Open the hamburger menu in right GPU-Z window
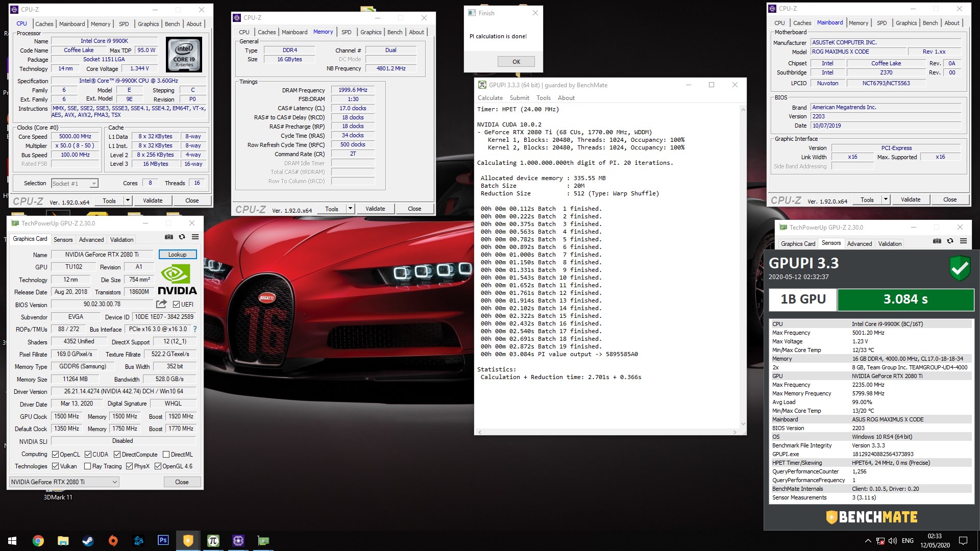980x551 pixels. pos(963,241)
